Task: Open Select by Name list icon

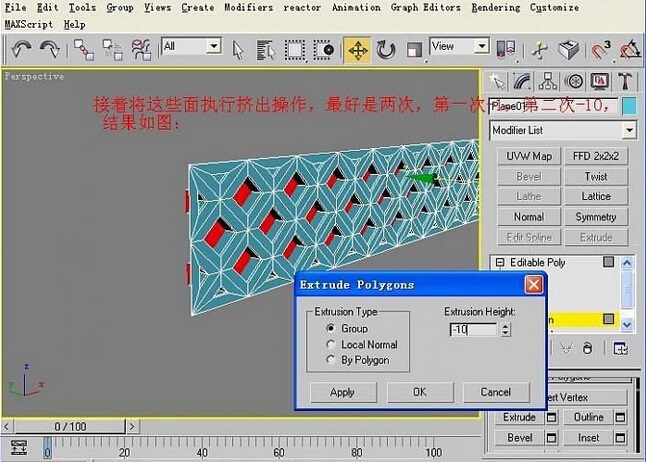Action: (x=266, y=50)
